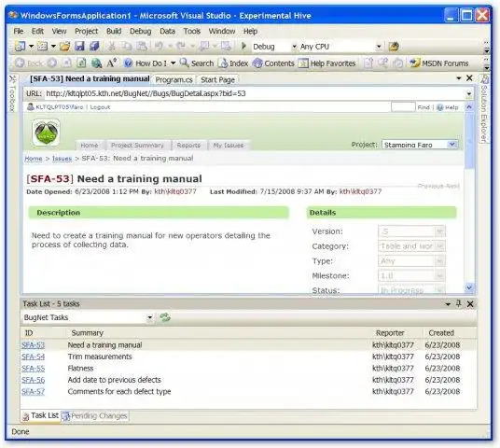Open MSDN Forums toolbar button

(x=439, y=63)
